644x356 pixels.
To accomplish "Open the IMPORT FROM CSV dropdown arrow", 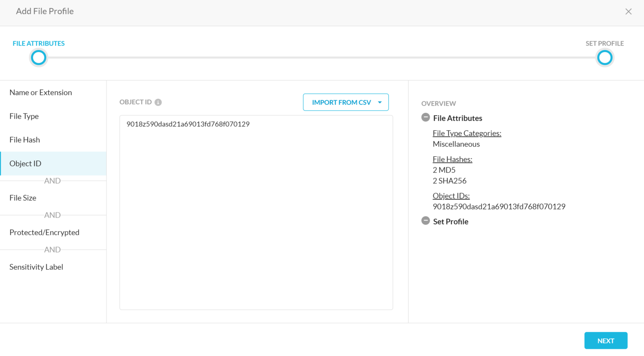I will pyautogui.click(x=380, y=102).
